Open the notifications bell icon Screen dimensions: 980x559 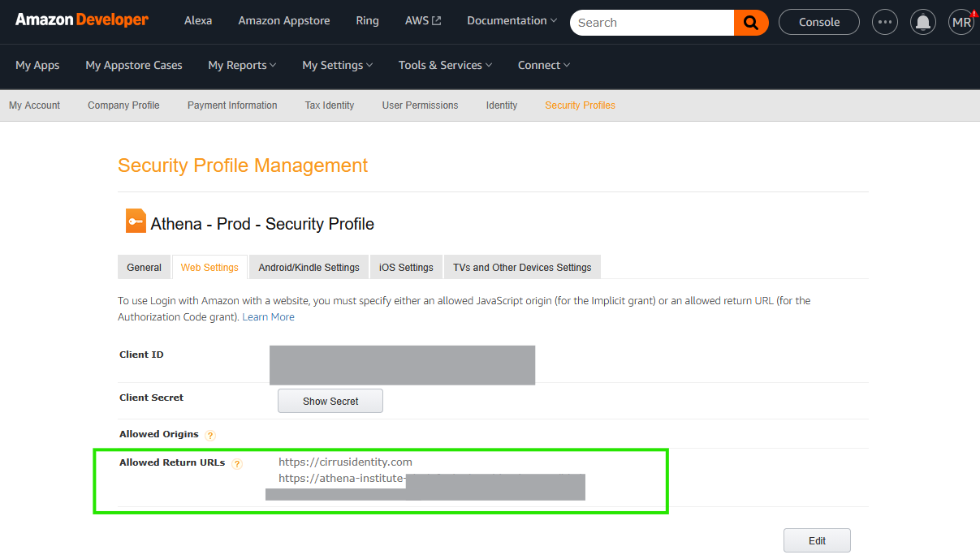point(922,23)
